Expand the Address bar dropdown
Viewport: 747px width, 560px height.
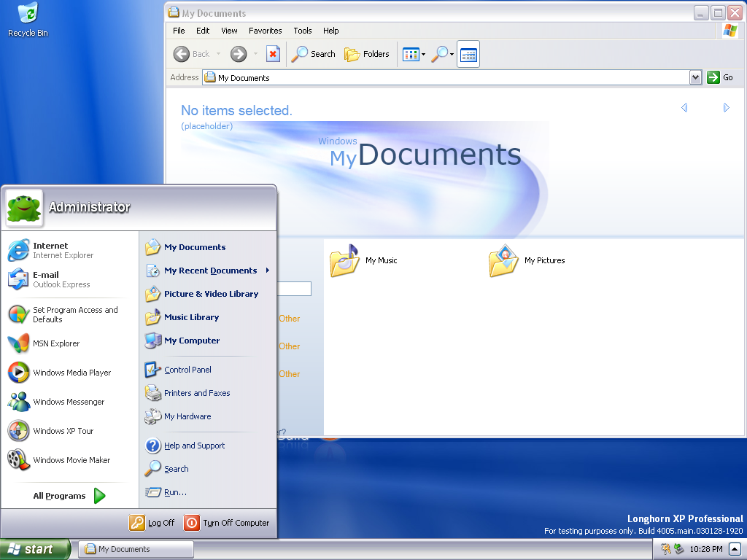(x=695, y=77)
